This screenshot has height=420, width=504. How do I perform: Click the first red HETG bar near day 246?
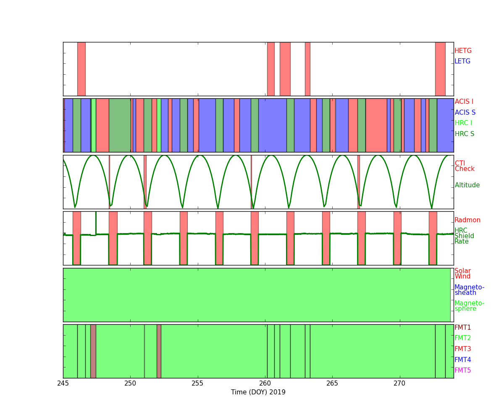coord(81,69)
